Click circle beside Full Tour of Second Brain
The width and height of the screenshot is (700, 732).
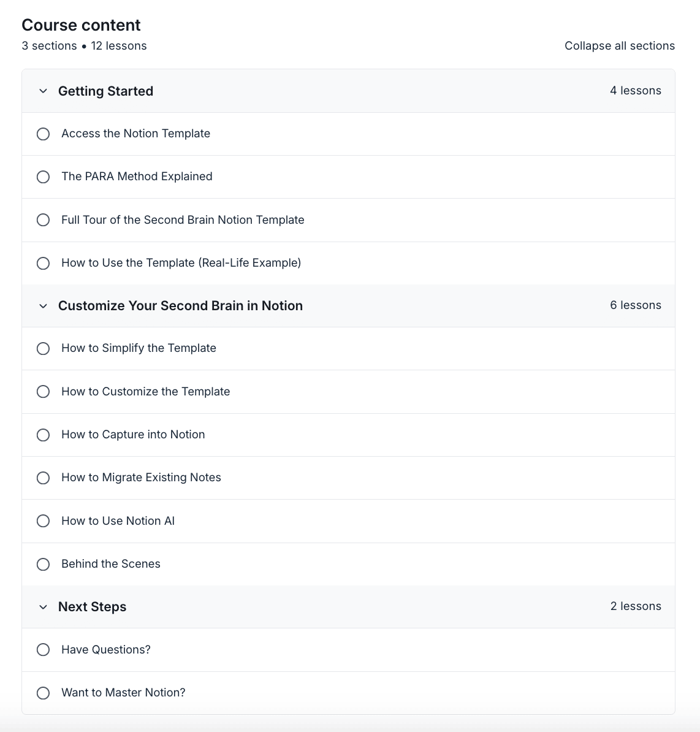pyautogui.click(x=43, y=220)
